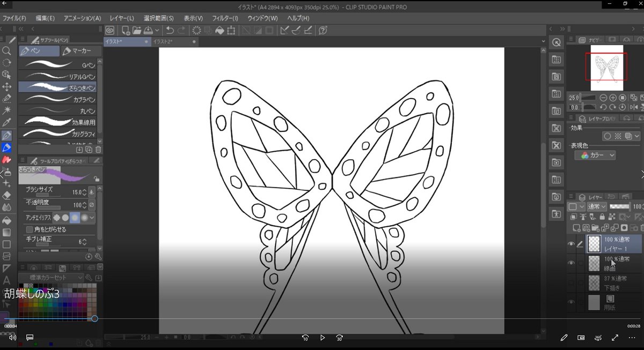
Task: Toggle the border effect circle in 効果
Action: tap(607, 137)
